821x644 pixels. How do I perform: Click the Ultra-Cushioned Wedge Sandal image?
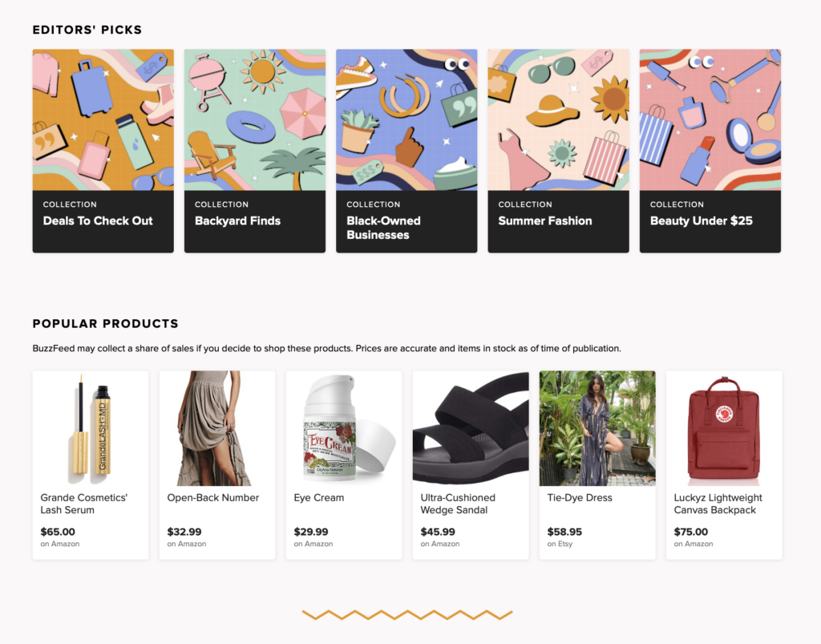pyautogui.click(x=470, y=427)
